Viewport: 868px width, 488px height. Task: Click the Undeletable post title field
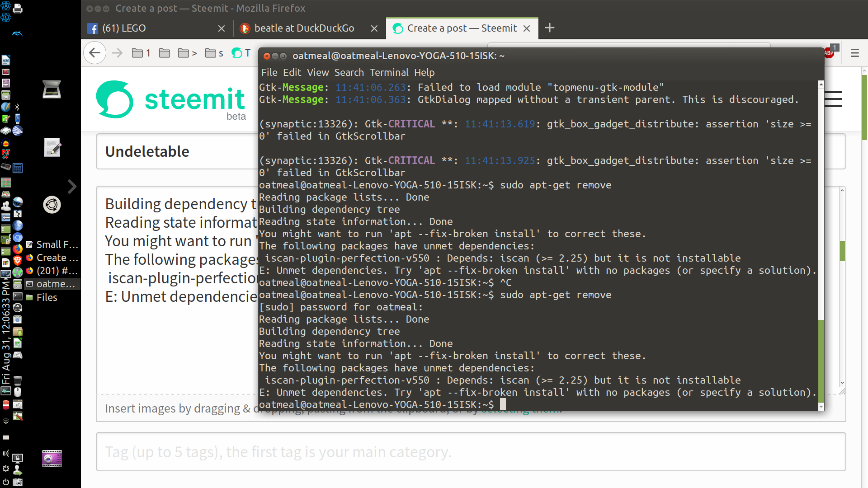pyautogui.click(x=177, y=151)
